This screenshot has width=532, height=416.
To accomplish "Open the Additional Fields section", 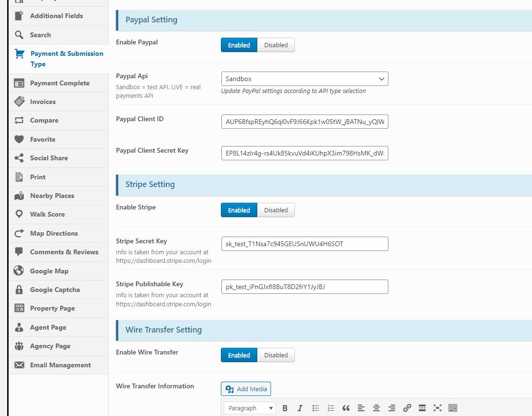I will pos(59,16).
